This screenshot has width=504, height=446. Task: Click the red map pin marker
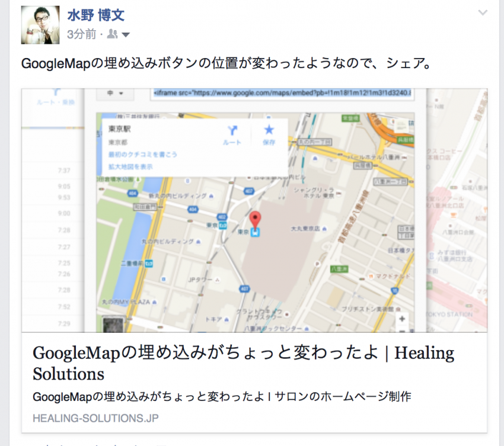[x=255, y=220]
